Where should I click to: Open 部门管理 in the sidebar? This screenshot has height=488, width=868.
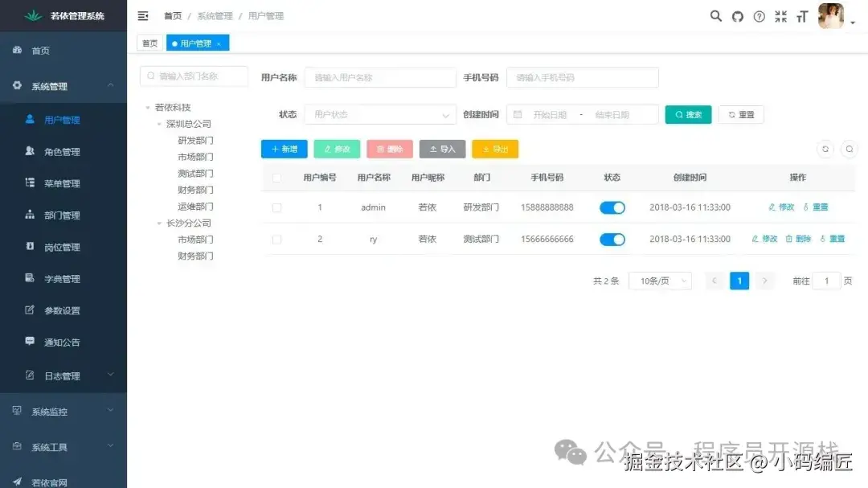click(x=62, y=215)
